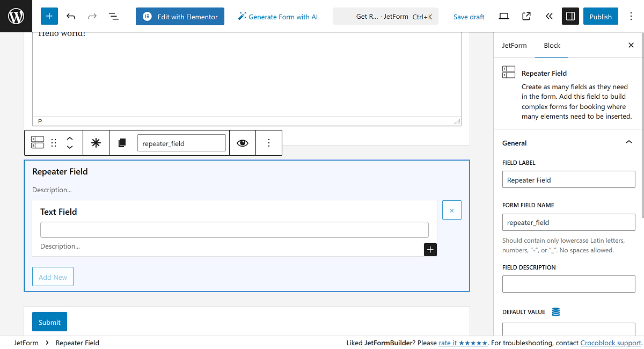Open Default Value preset database icon
This screenshot has height=349, width=644.
click(x=556, y=312)
